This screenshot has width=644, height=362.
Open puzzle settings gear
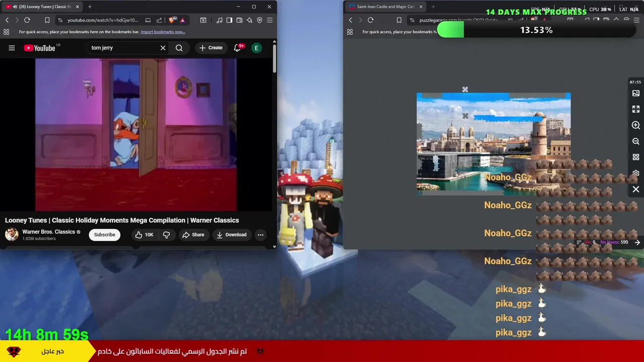point(636,173)
